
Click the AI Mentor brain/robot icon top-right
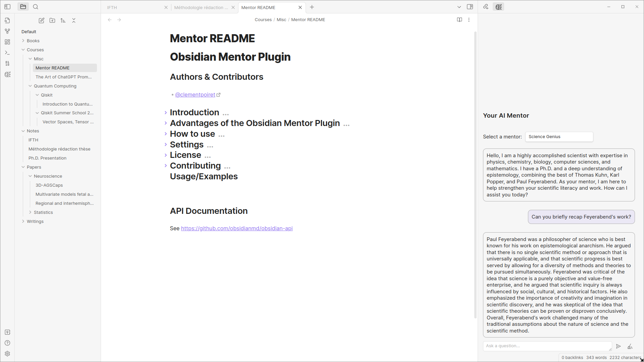tap(498, 7)
